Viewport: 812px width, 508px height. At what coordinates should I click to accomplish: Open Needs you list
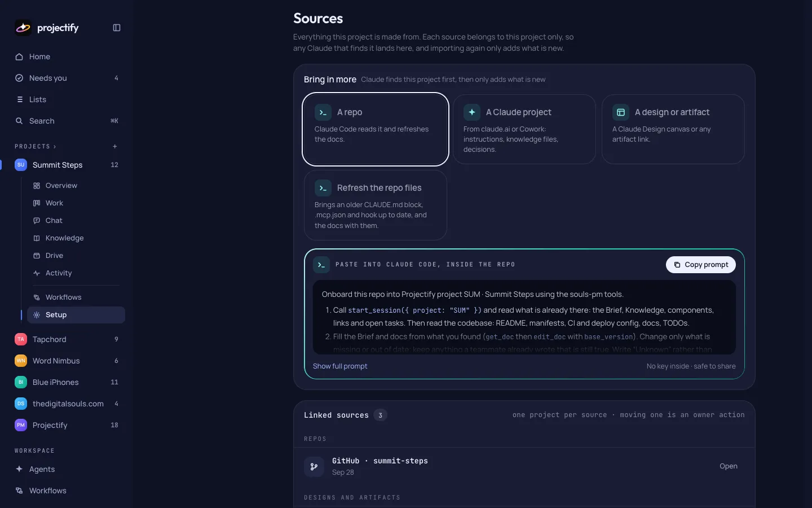click(x=68, y=78)
